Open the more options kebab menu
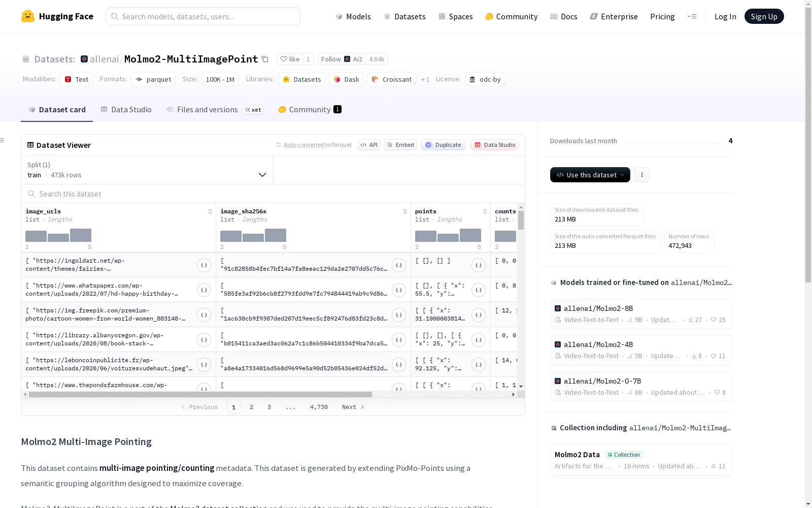Image resolution: width=812 pixels, height=508 pixels. [642, 175]
